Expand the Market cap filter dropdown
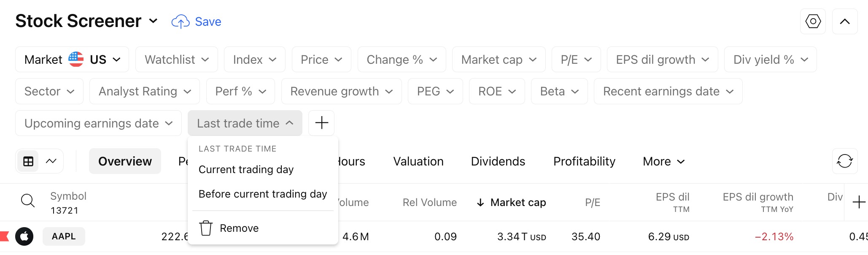 tap(499, 60)
